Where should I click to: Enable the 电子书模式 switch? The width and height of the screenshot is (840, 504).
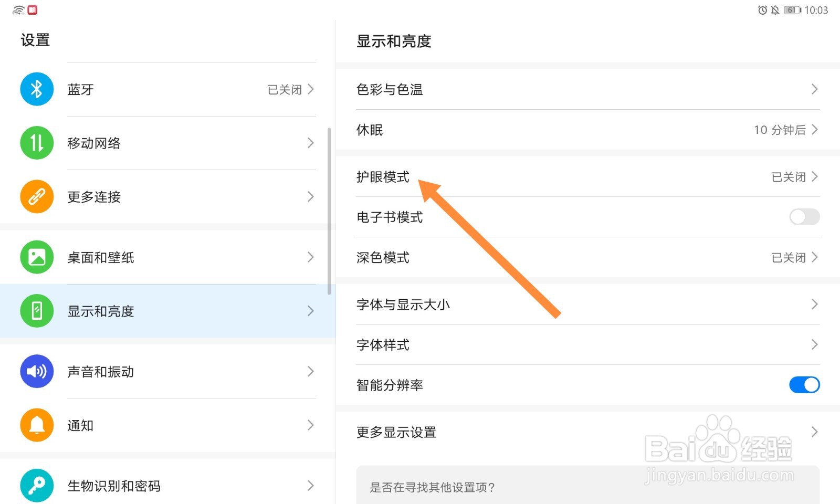(x=804, y=217)
